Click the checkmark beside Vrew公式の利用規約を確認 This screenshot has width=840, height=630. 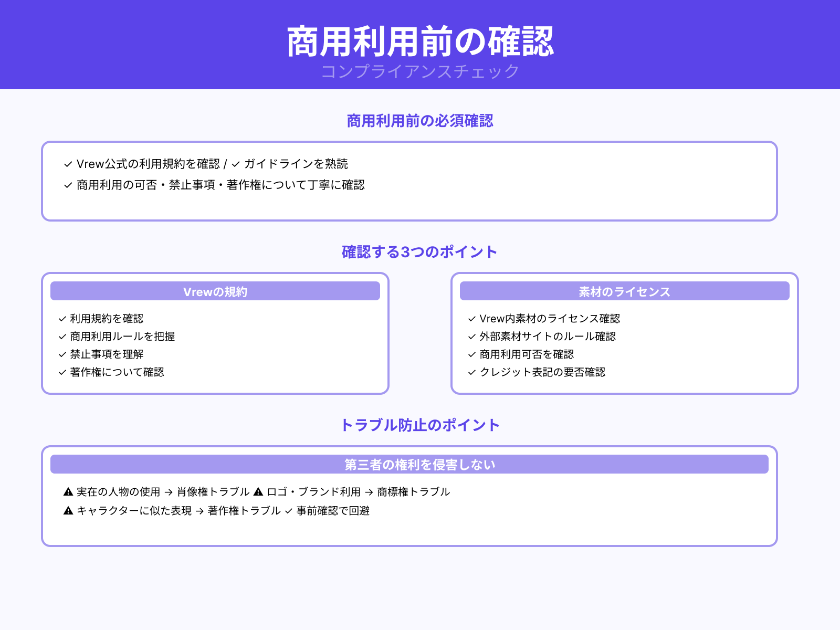pyautogui.click(x=67, y=164)
